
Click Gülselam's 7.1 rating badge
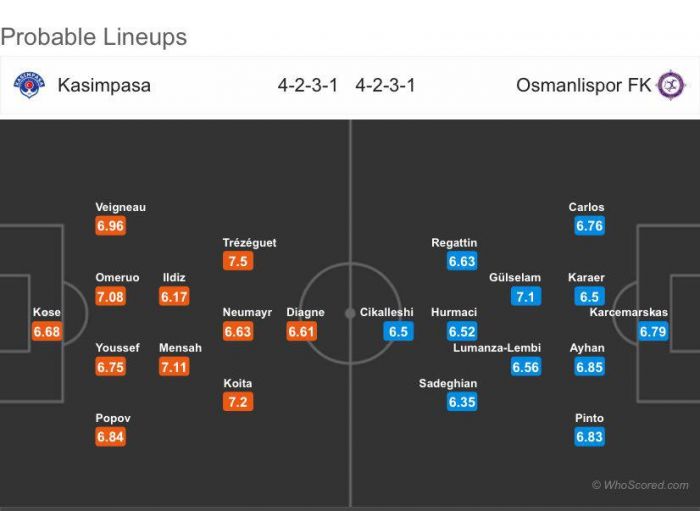tap(525, 296)
